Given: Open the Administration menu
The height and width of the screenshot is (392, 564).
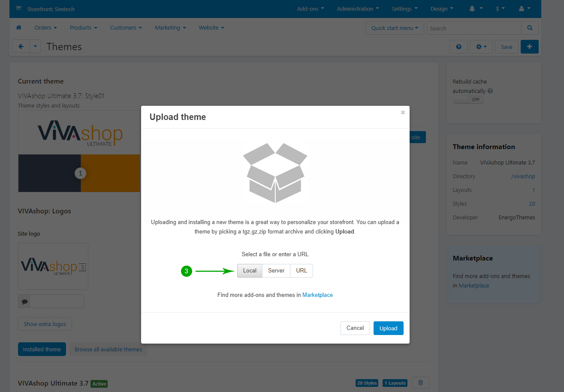Looking at the screenshot, I should (x=358, y=9).
